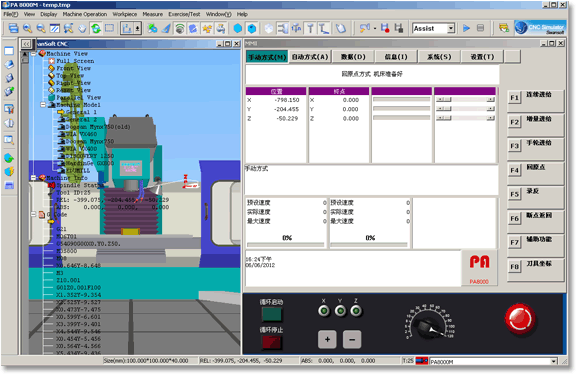581x381 pixels.
Task: Collapse the Machine View tree node
Action: (34, 54)
